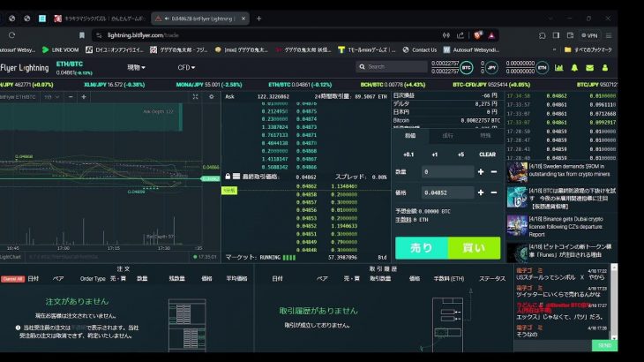644x362 pixels.
Task: Click the browser address bar URL
Action: click(143, 35)
